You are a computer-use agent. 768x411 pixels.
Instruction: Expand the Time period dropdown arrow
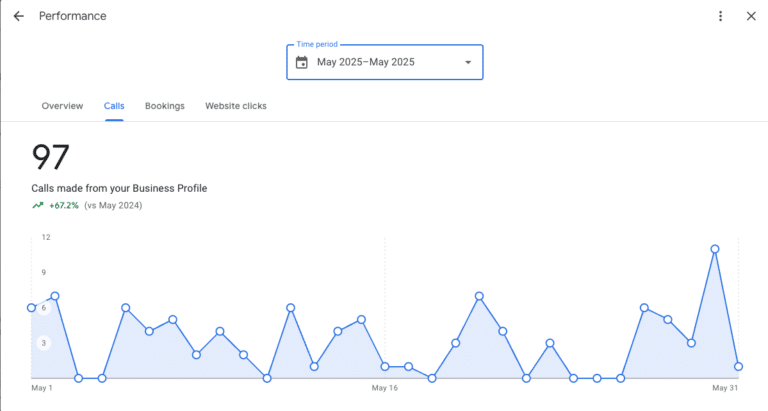pyautogui.click(x=467, y=63)
